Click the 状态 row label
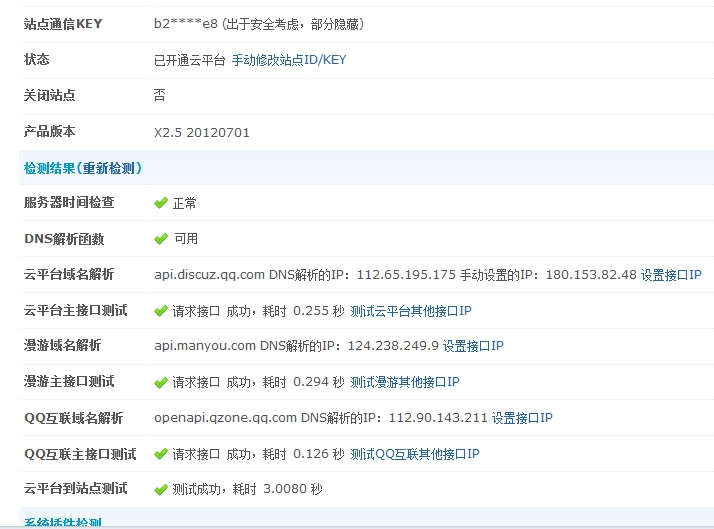Image resolution: width=714 pixels, height=529 pixels. point(36,59)
